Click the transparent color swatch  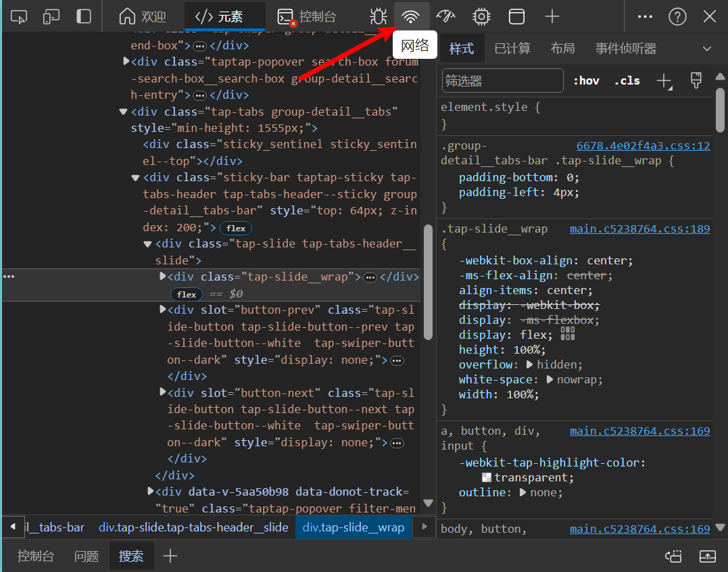[487, 477]
